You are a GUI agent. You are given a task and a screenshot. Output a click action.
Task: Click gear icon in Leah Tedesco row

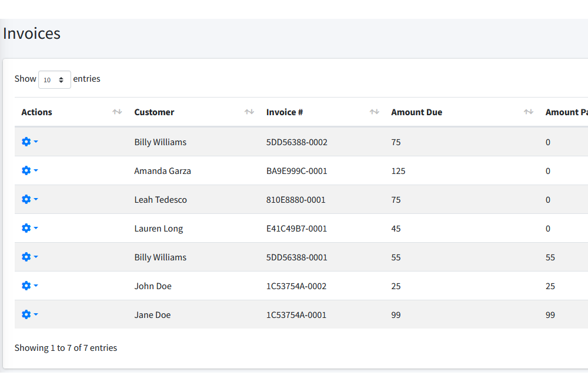26,199
